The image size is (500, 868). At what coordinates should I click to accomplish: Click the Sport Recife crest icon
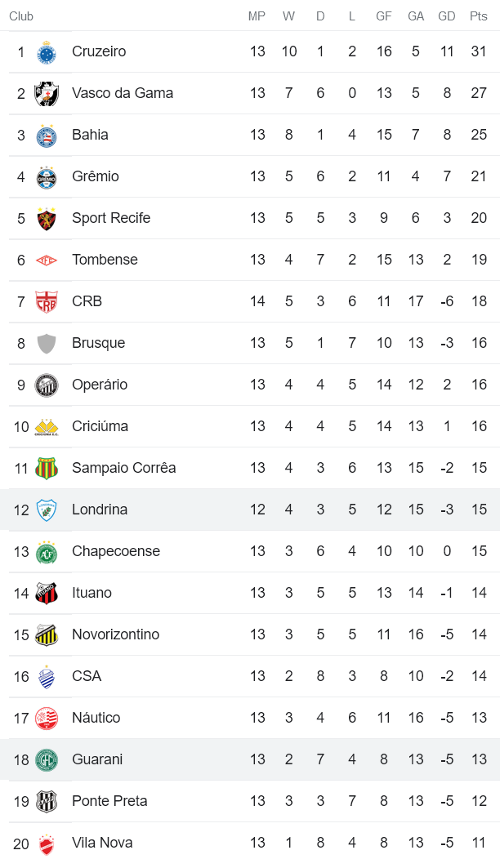pyautogui.click(x=47, y=219)
